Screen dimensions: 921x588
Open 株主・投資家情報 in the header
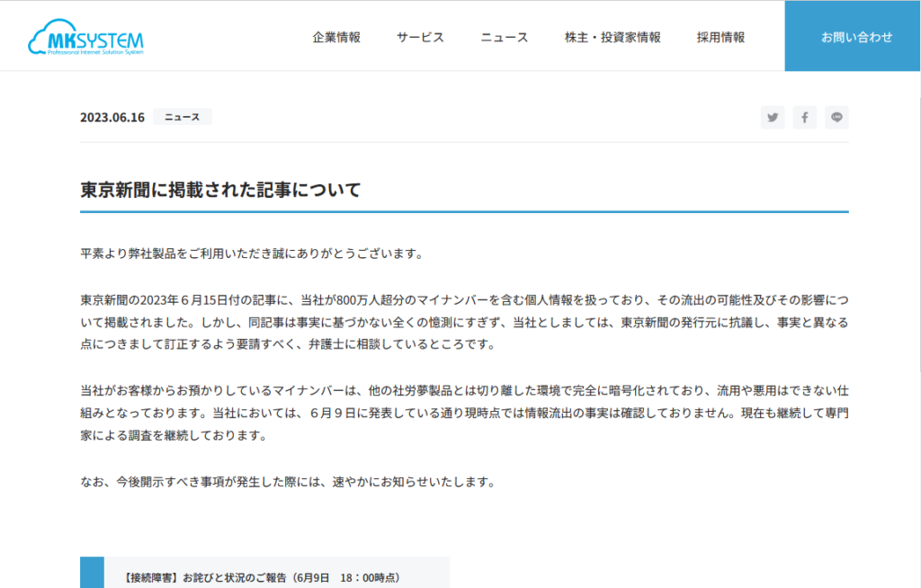[x=613, y=38]
